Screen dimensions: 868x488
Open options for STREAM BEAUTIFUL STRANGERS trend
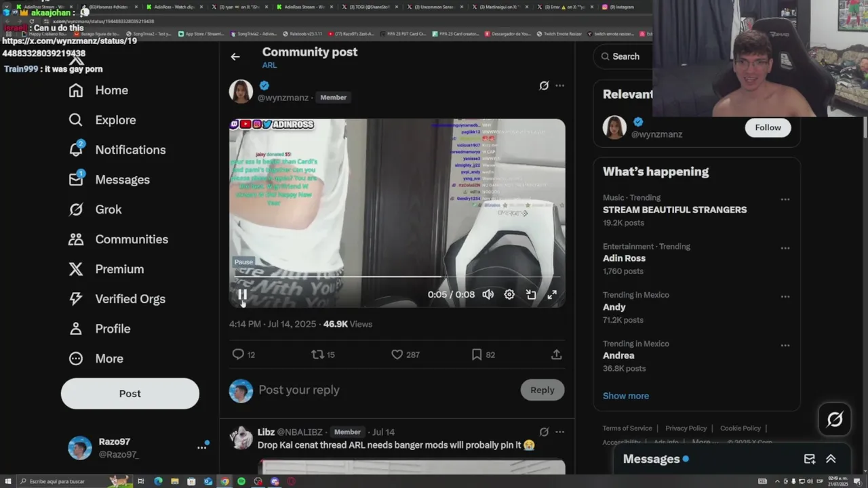point(785,199)
